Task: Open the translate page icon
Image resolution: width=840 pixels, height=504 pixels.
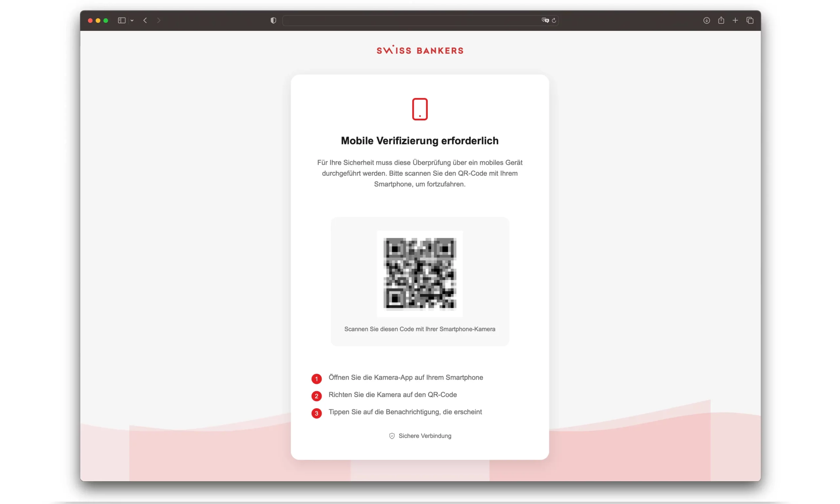Action: (545, 20)
